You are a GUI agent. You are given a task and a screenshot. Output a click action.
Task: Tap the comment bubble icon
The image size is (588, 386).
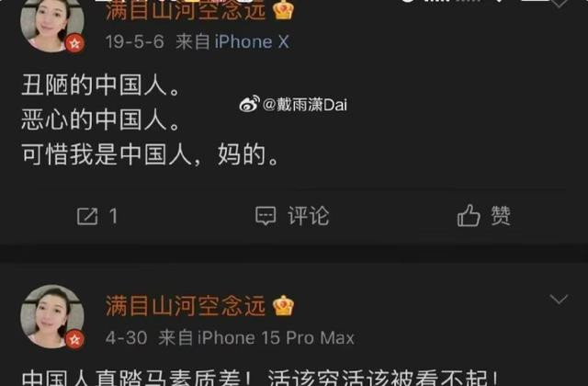pos(266,216)
